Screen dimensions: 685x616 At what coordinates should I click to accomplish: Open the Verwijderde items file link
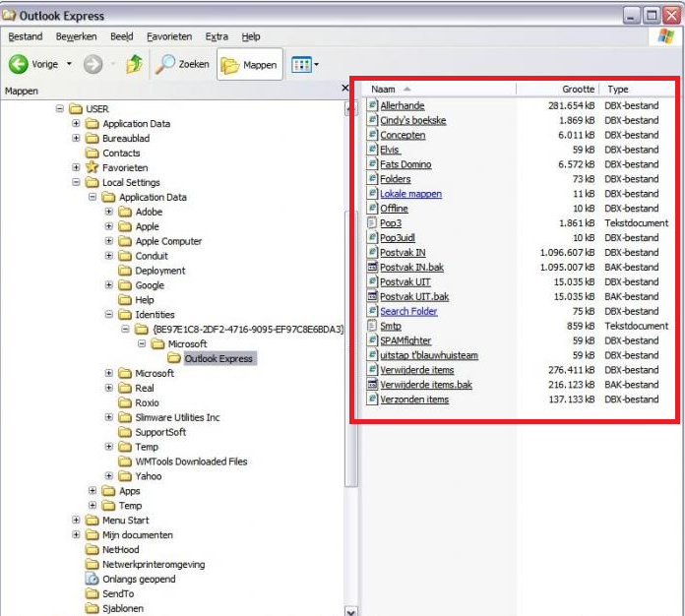click(416, 370)
